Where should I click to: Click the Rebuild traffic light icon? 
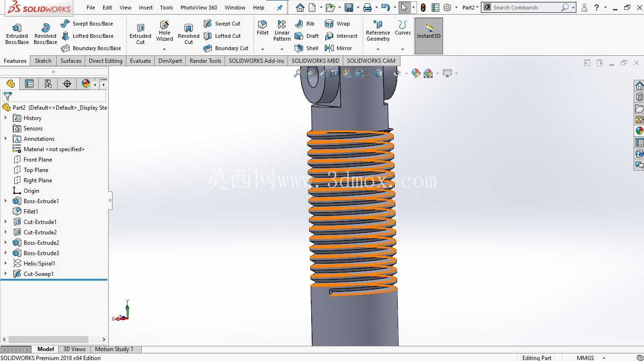coord(423,8)
